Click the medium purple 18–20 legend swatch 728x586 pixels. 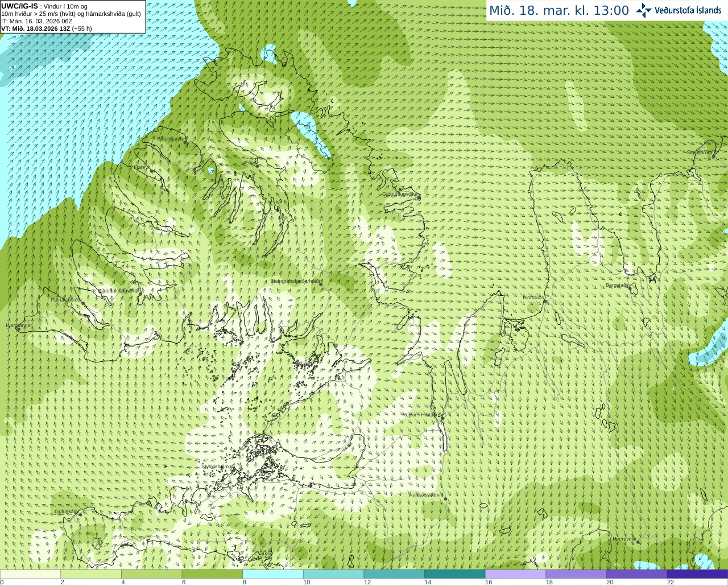(x=576, y=574)
